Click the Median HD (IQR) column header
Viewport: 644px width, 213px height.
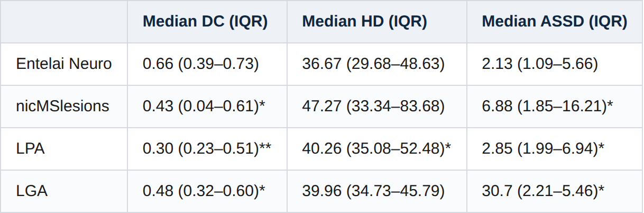pyautogui.click(x=365, y=21)
